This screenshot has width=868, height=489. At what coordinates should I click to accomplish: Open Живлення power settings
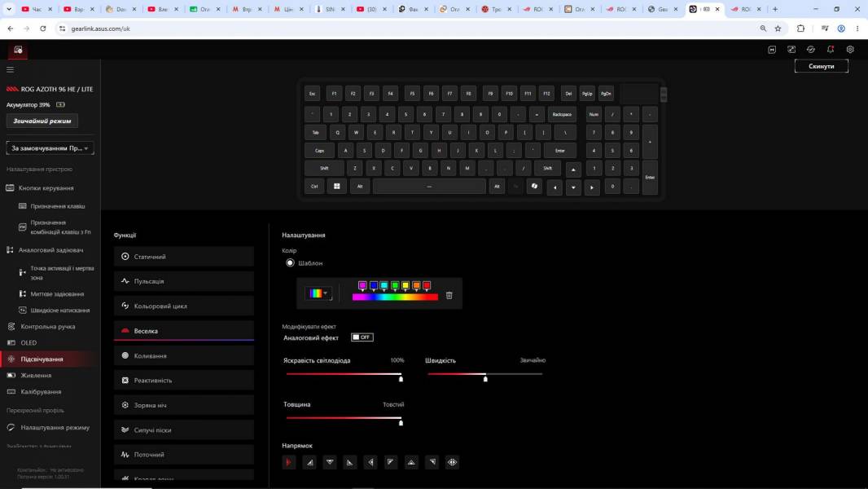tap(36, 376)
